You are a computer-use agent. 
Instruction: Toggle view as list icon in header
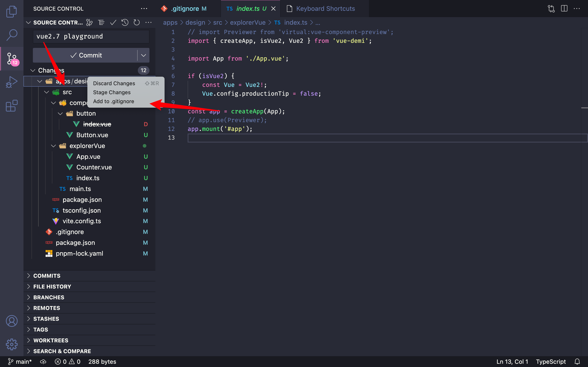(x=101, y=23)
